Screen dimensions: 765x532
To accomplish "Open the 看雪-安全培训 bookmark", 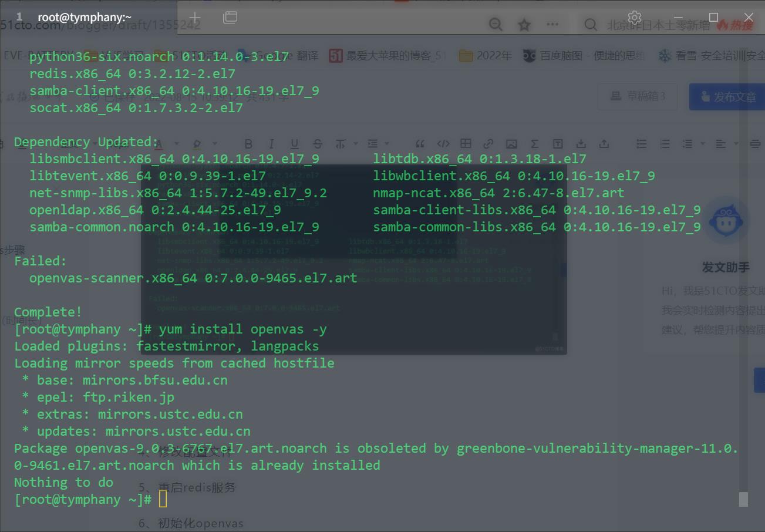I will 710,56.
